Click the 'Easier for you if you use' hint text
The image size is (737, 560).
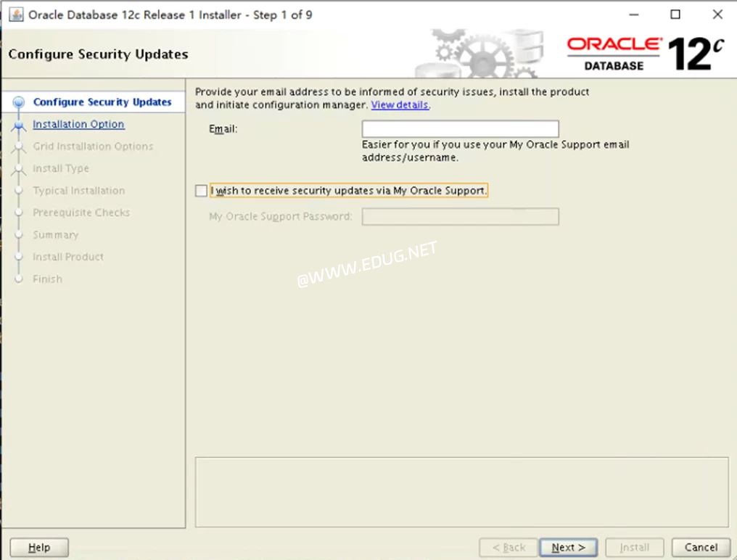point(495,151)
